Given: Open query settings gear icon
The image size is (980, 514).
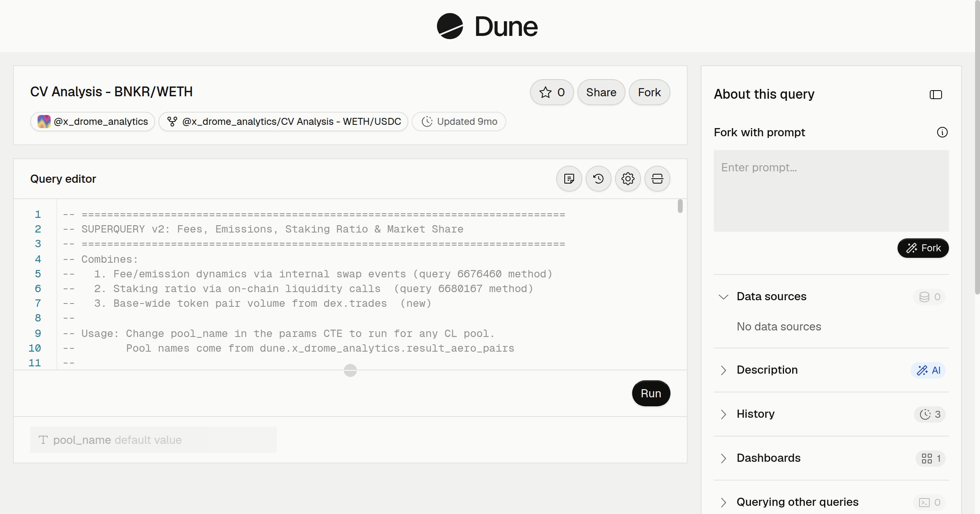Looking at the screenshot, I should point(628,179).
